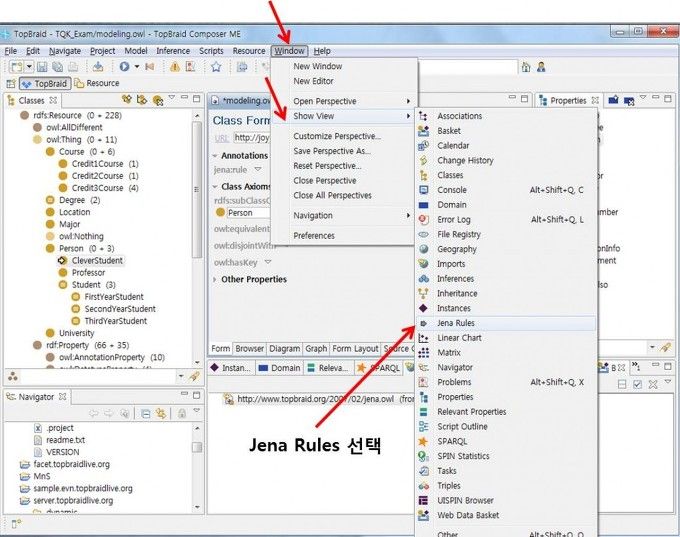Viewport: 680px width, 537px height.
Task: Click the Web Data Basket icon
Action: coord(423,515)
